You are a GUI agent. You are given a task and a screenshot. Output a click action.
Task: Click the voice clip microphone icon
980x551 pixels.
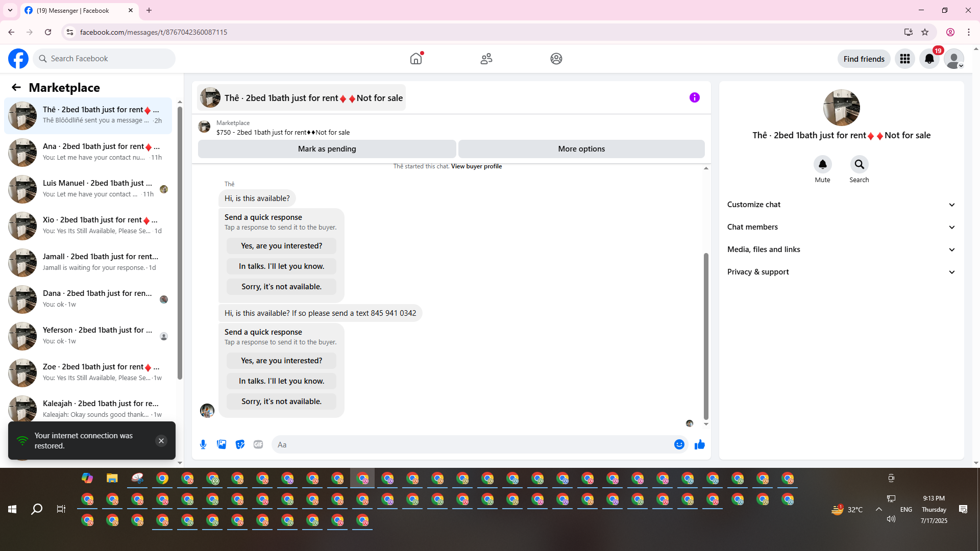pyautogui.click(x=203, y=444)
